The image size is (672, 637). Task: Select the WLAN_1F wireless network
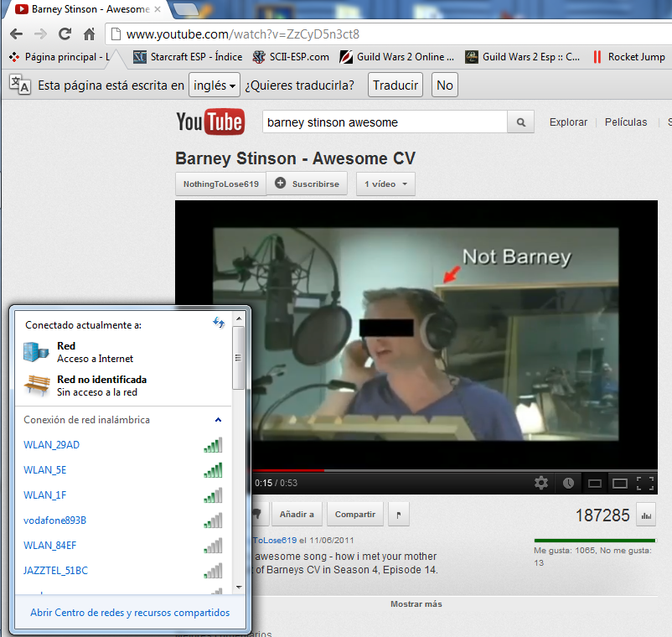(x=123, y=495)
